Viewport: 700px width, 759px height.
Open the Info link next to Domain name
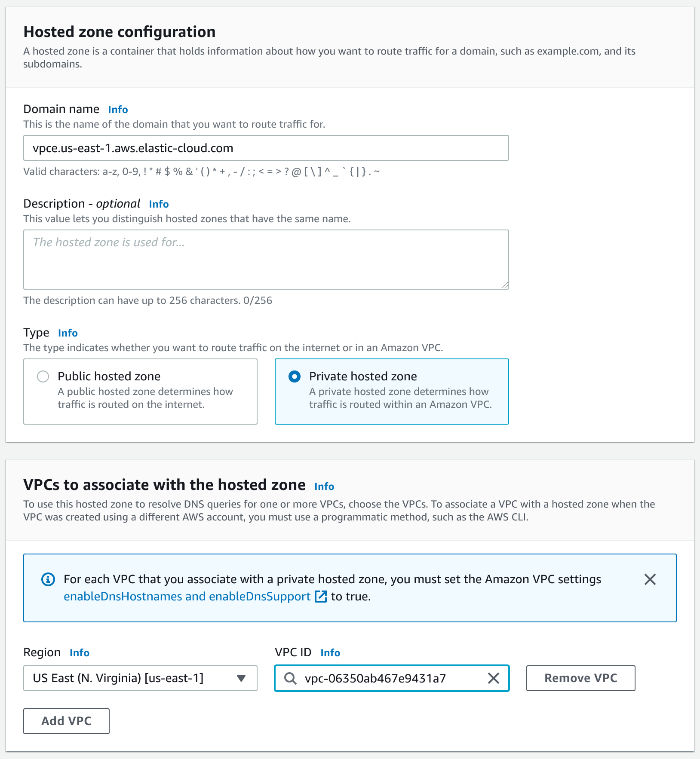[x=118, y=109]
